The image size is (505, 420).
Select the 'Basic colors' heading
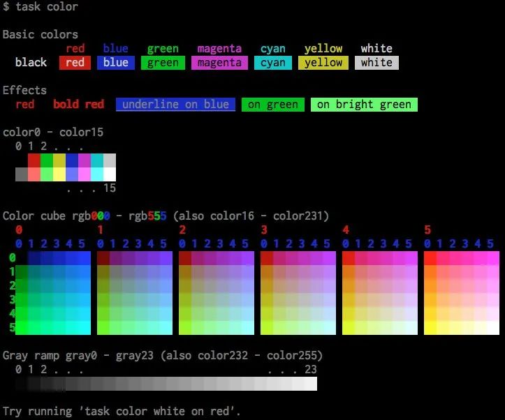(41, 34)
